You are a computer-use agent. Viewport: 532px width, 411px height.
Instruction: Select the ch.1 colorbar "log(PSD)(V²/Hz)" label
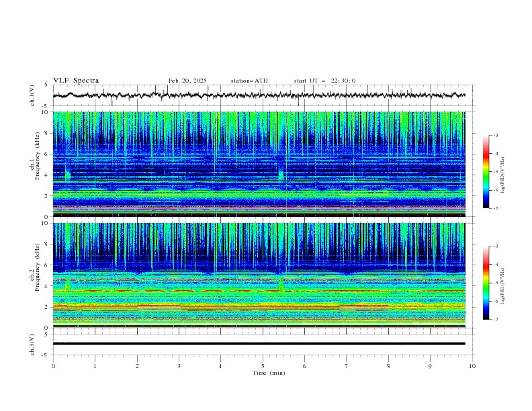tap(503, 175)
